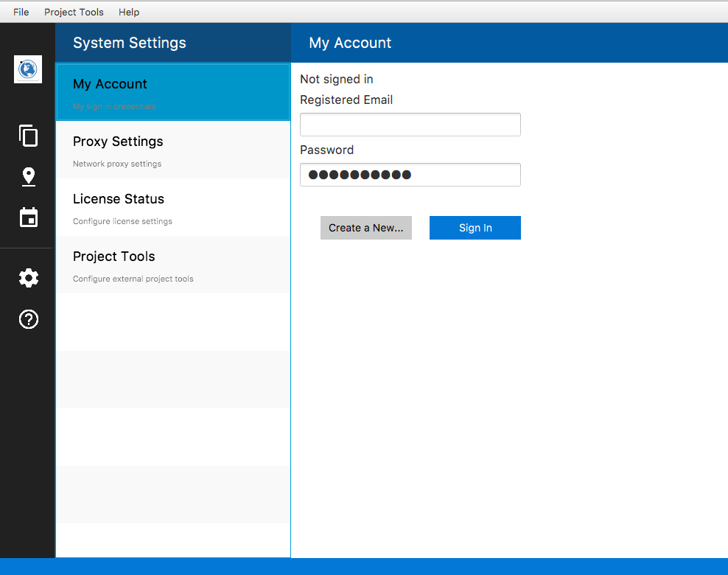Viewport: 728px width, 575px height.
Task: Select Proxy Settings section
Action: point(173,150)
